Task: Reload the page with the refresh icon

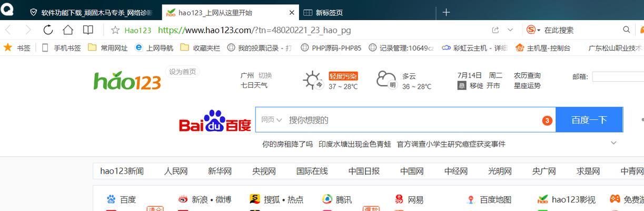Action: coord(48,30)
